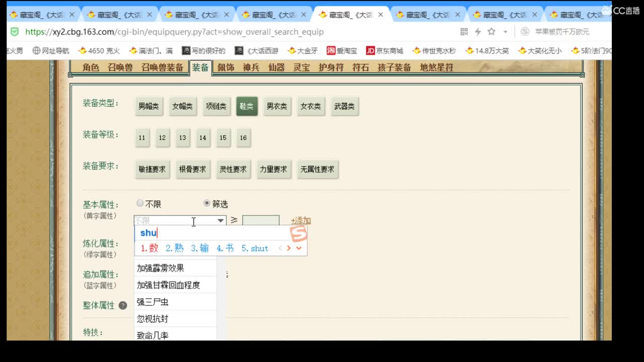Image resolution: width=644 pixels, height=362 pixels.
Task: Deselect the 鞋类 equipment type
Action: [247, 106]
